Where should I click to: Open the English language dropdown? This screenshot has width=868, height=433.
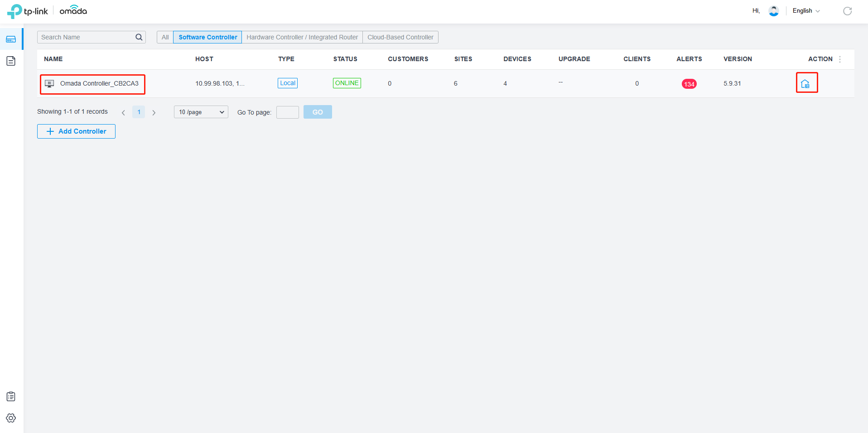point(806,11)
